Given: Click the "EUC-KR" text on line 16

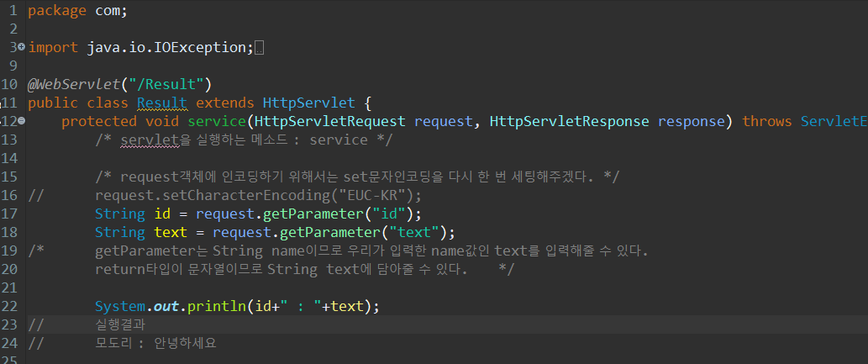Looking at the screenshot, I should [371, 195].
